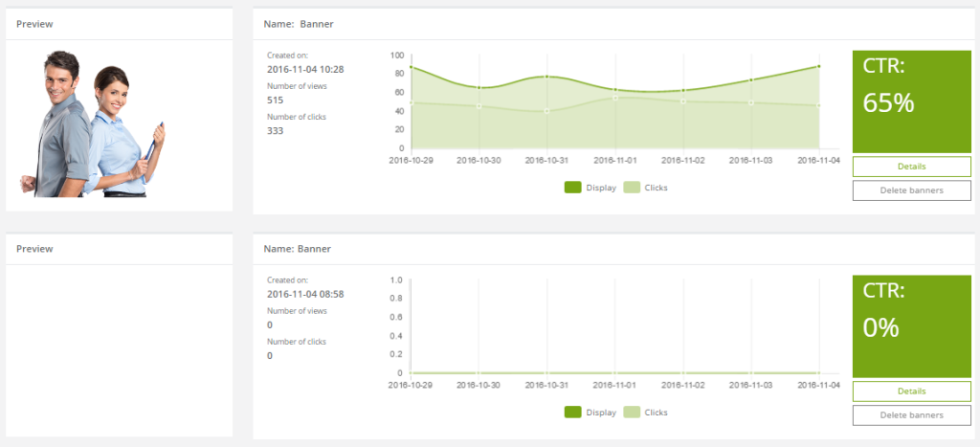The image size is (980, 447).
Task: Select the 65% CTR tile
Action: [912, 101]
